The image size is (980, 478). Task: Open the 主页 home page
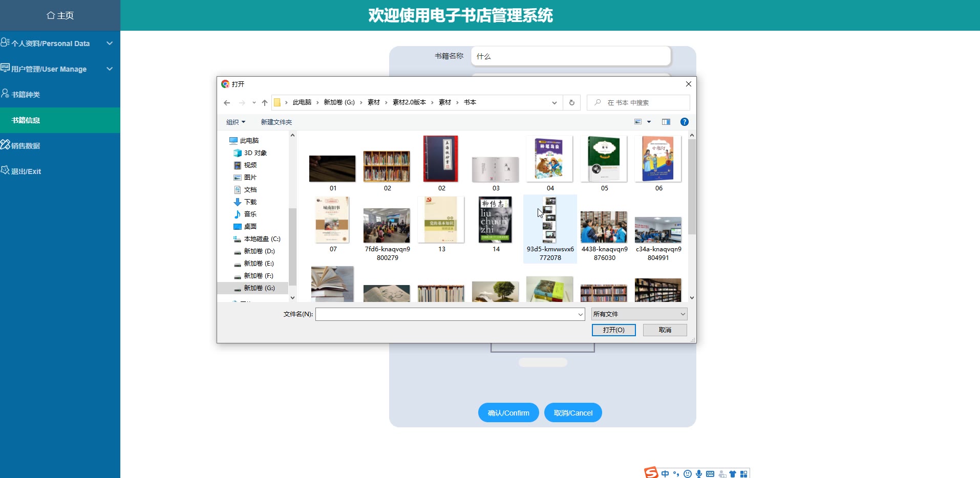[x=60, y=15]
